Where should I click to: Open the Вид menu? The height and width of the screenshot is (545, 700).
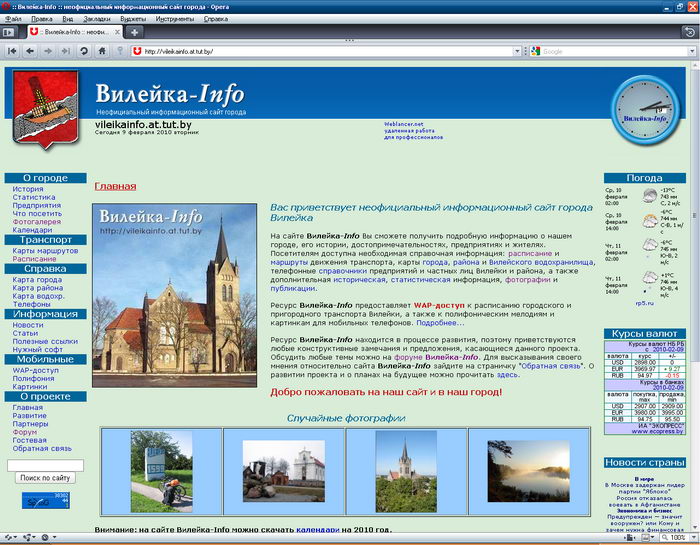pos(67,19)
